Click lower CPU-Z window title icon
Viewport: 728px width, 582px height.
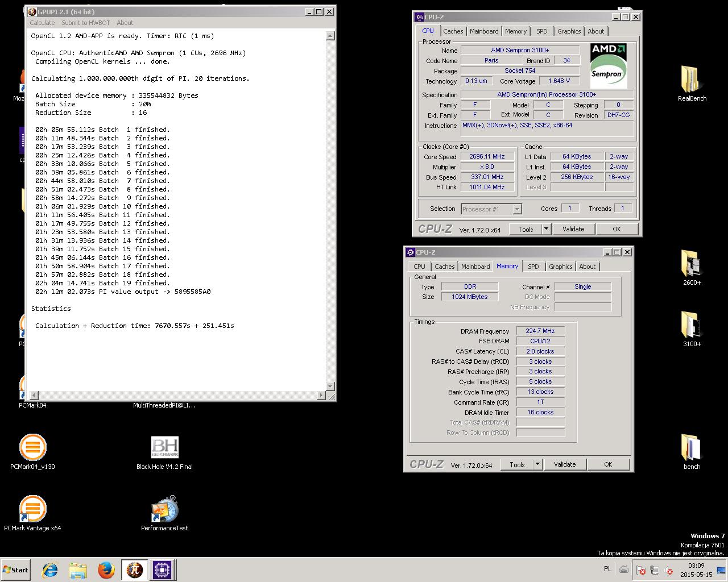coord(411,252)
